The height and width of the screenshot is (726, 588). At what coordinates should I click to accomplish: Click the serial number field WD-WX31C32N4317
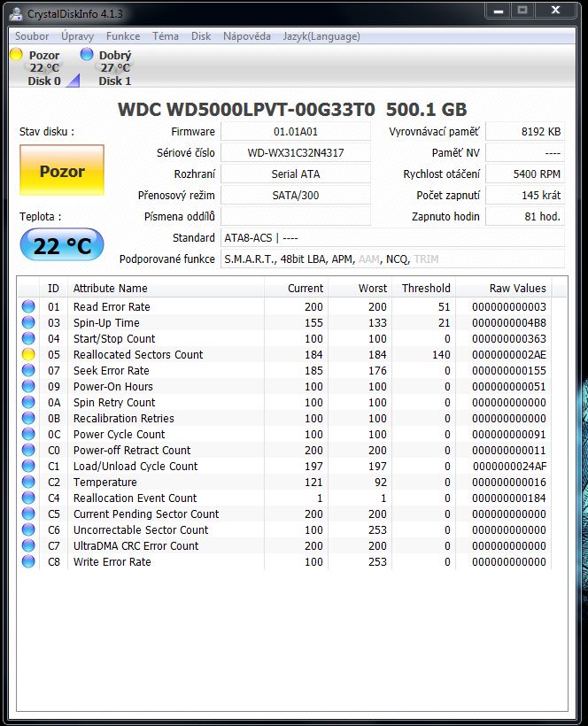tap(296, 153)
